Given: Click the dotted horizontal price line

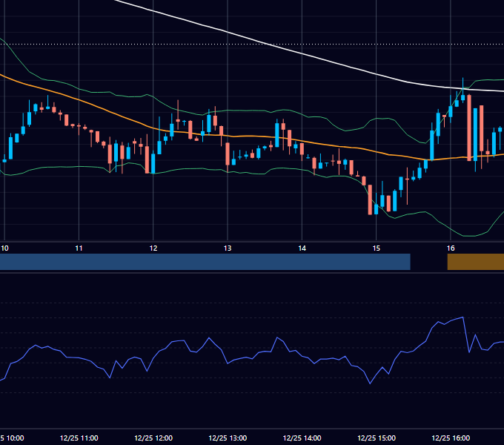Looking at the screenshot, I should pyautogui.click(x=252, y=44).
